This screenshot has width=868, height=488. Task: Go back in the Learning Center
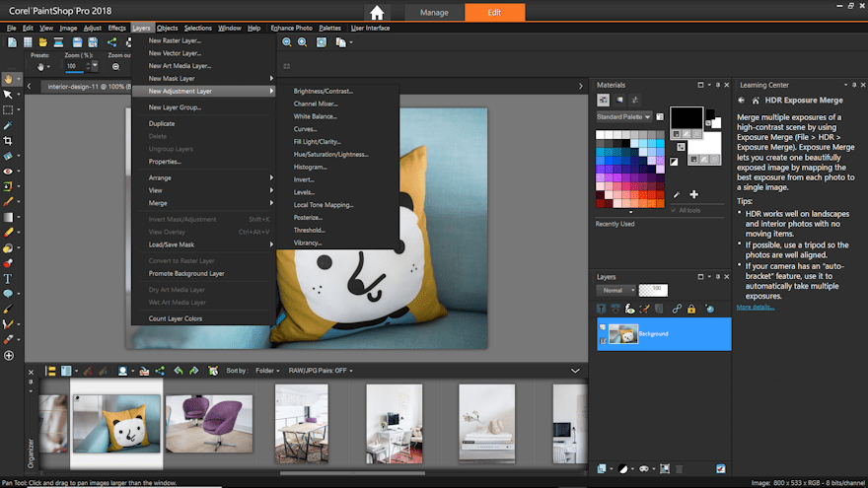[741, 100]
